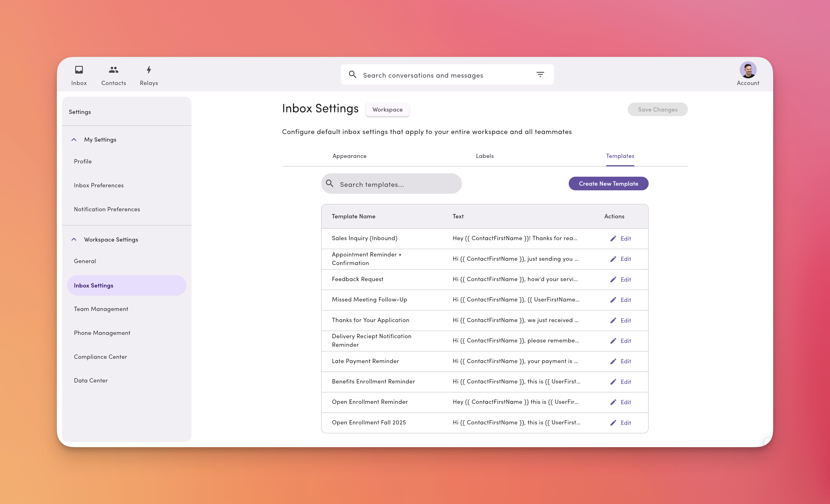Collapse the My Settings section
The width and height of the screenshot is (830, 504).
74,139
